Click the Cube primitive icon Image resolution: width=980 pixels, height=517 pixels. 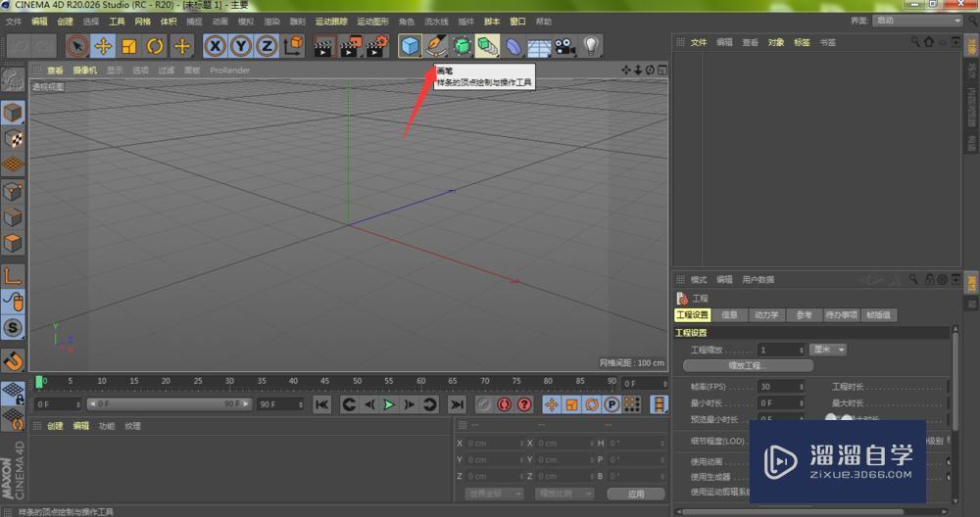pos(410,46)
